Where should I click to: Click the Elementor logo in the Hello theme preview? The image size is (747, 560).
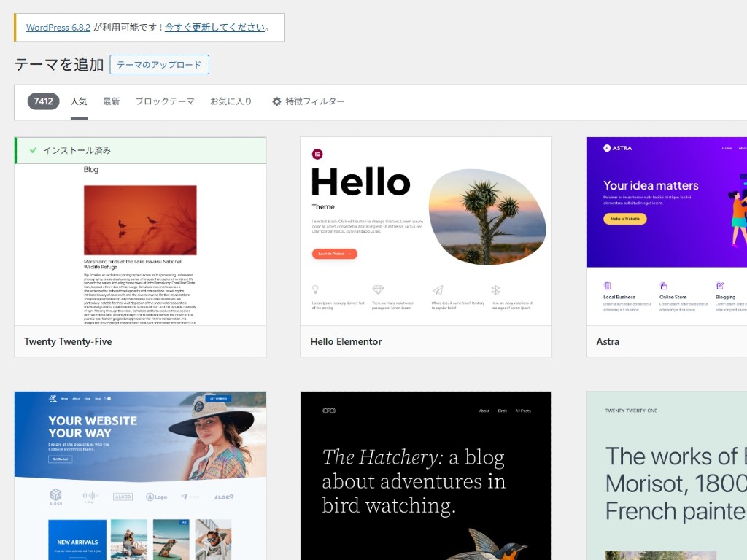point(317,154)
